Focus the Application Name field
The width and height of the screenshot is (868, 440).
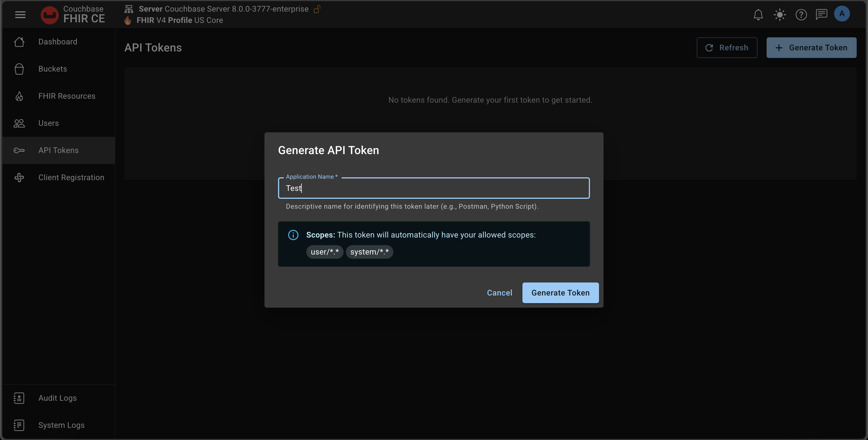434,188
